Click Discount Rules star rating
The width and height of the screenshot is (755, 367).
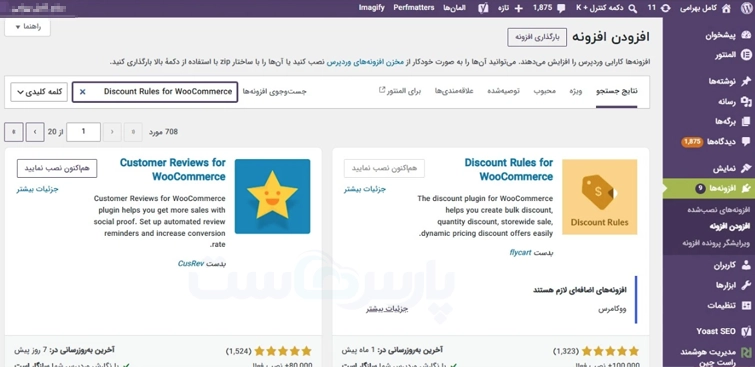pyautogui.click(x=611, y=351)
